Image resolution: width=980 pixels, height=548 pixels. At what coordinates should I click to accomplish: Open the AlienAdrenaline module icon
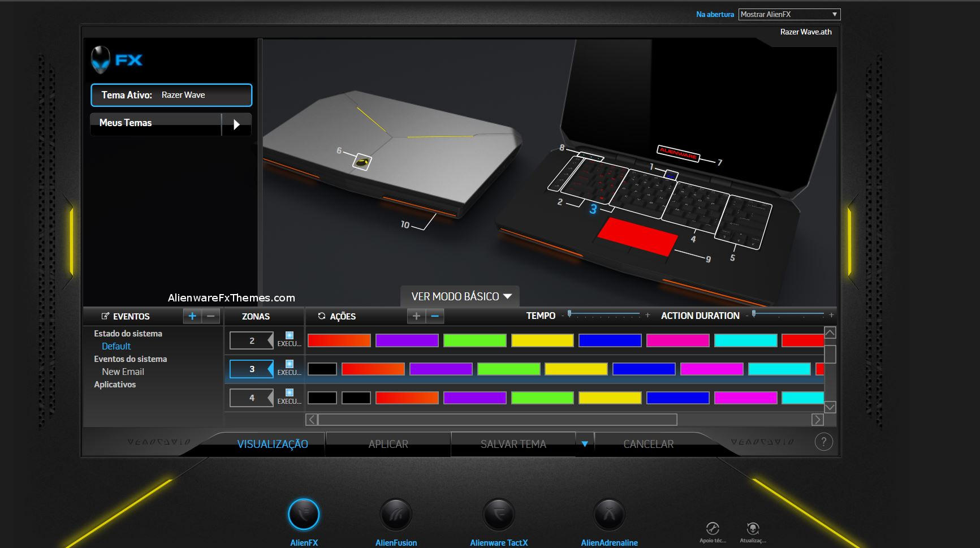click(x=609, y=515)
